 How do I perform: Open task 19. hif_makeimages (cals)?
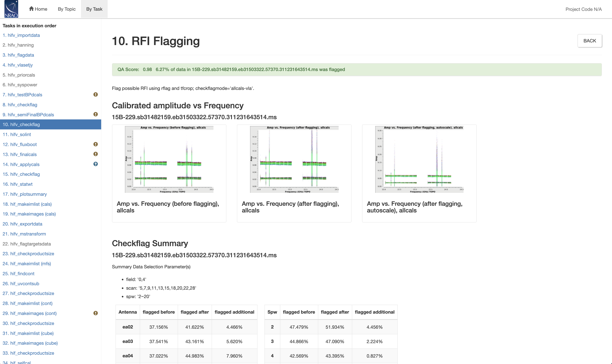(29, 214)
